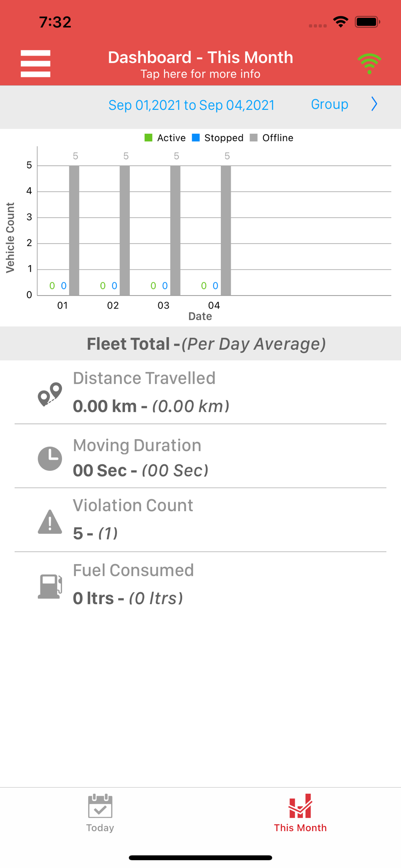Screen dimensions: 401x868
Task: Tap the Violation Count warning icon
Action: pyautogui.click(x=50, y=522)
